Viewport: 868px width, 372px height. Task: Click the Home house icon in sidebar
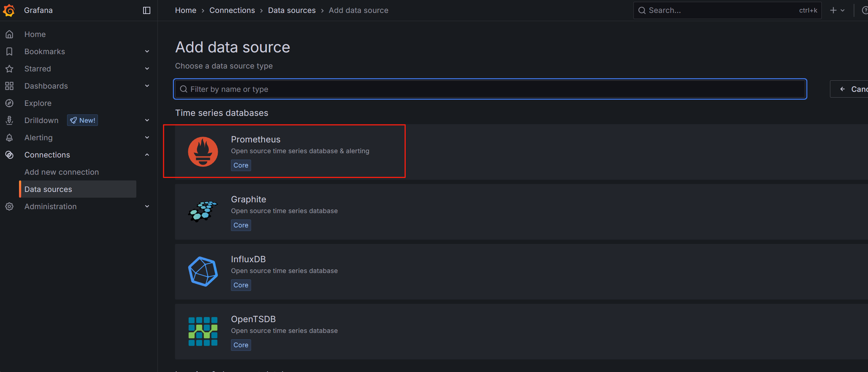(10, 34)
